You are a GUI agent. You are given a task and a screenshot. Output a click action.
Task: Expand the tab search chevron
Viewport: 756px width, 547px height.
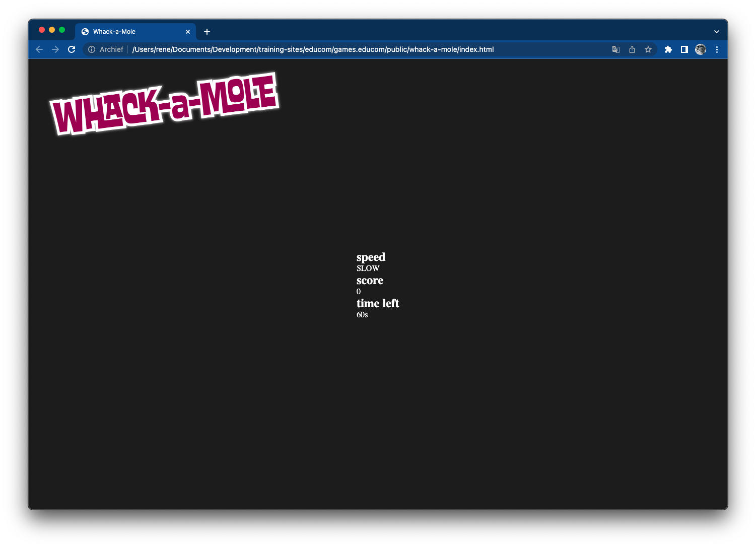[x=717, y=32]
